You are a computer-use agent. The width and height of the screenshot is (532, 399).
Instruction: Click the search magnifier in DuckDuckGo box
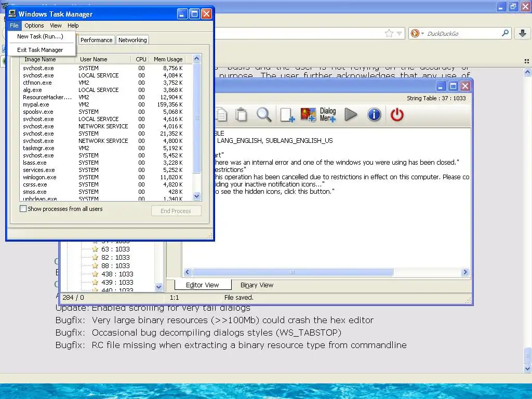tap(505, 33)
